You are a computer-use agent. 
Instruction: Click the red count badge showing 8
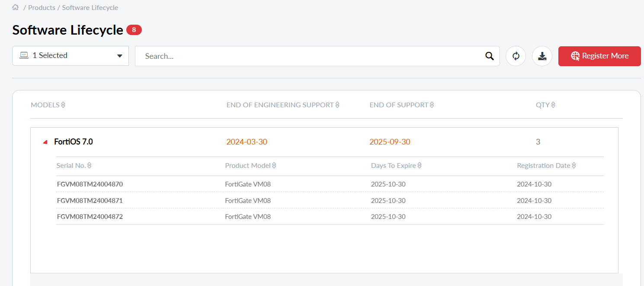click(134, 30)
